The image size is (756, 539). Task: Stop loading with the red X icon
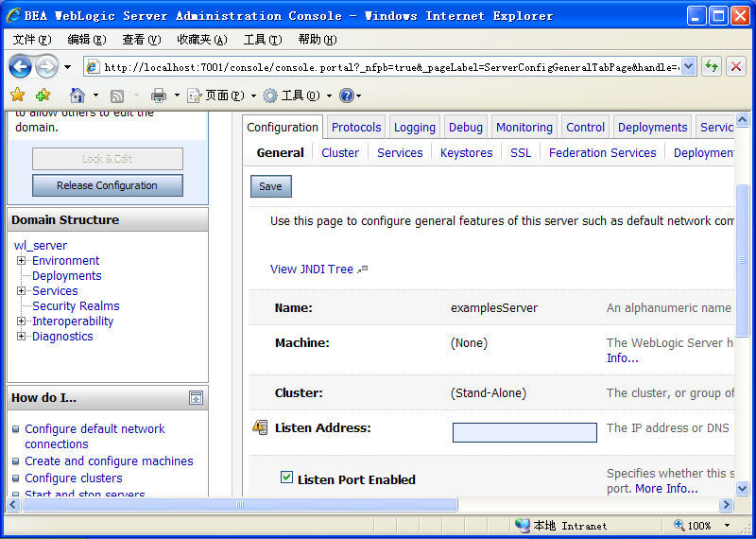tap(735, 66)
